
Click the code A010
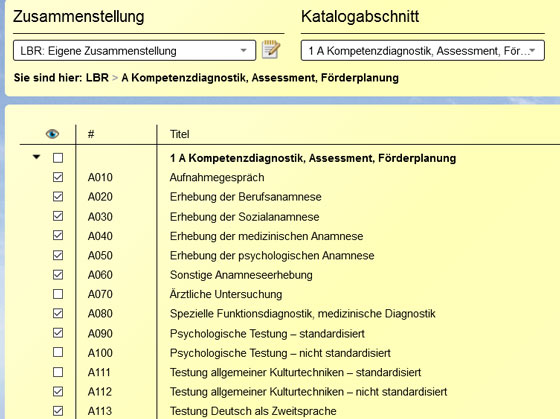pos(100,178)
